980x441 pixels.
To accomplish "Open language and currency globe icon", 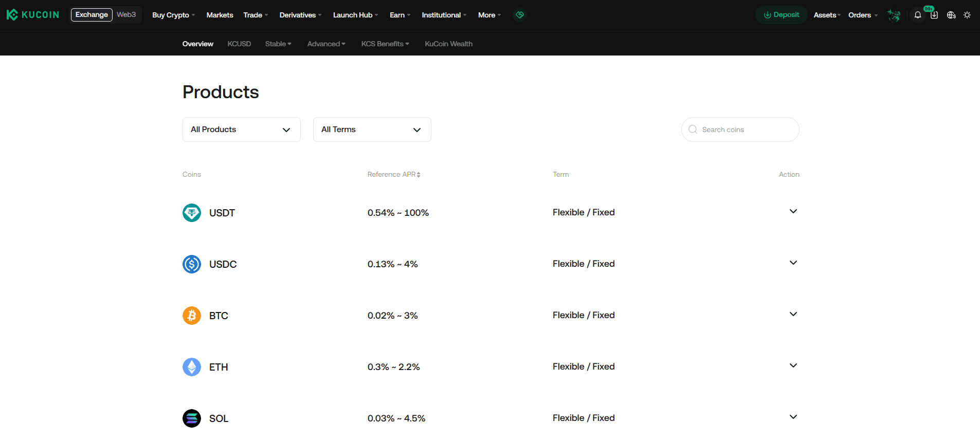I will tap(951, 15).
